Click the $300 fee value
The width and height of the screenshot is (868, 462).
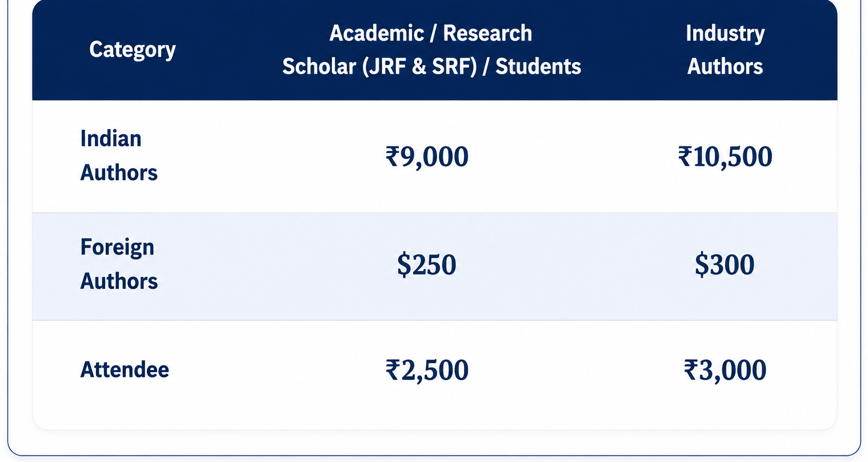[725, 265]
